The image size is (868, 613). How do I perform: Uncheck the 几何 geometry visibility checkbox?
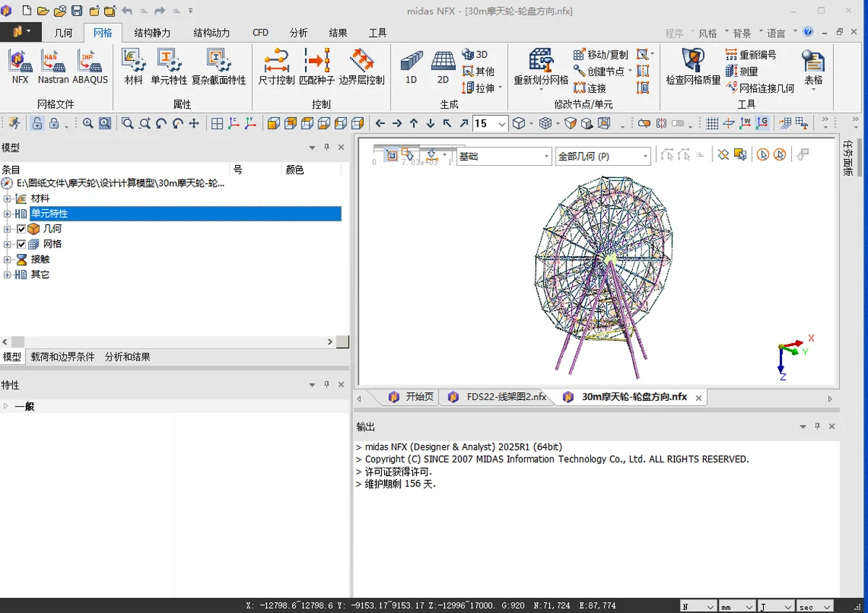click(x=21, y=229)
